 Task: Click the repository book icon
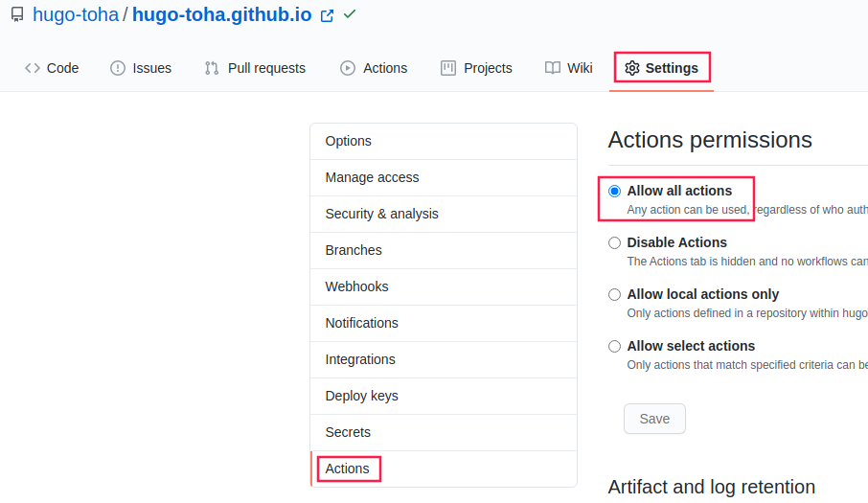click(17, 15)
